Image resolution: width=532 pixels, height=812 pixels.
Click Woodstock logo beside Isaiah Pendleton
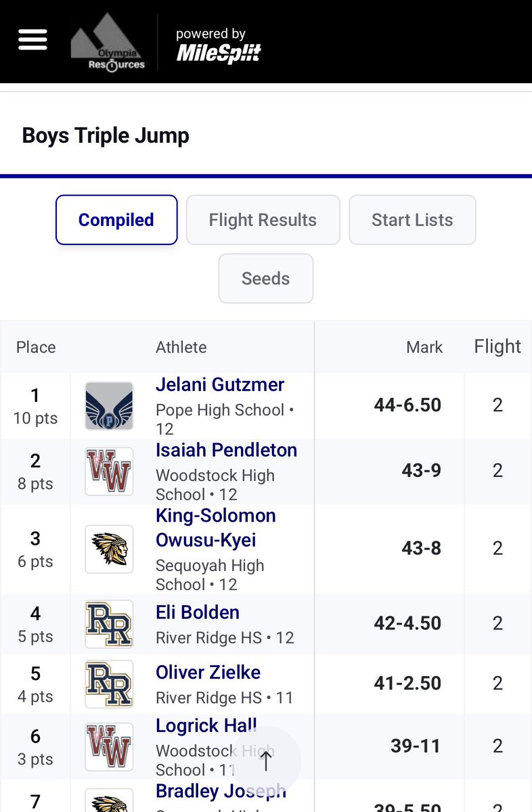109,472
